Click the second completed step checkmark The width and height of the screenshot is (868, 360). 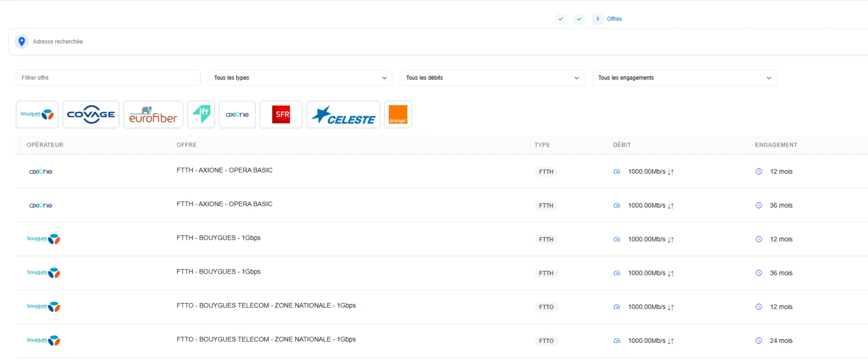(579, 19)
